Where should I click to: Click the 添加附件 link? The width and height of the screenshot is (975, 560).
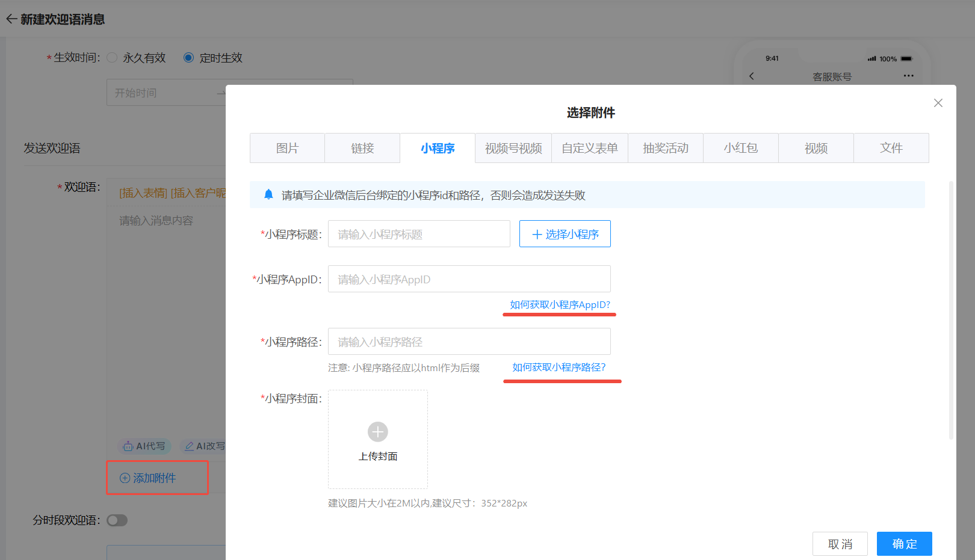(148, 478)
